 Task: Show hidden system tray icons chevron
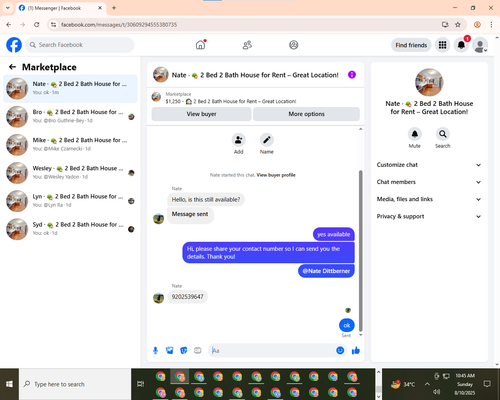[x=427, y=384]
